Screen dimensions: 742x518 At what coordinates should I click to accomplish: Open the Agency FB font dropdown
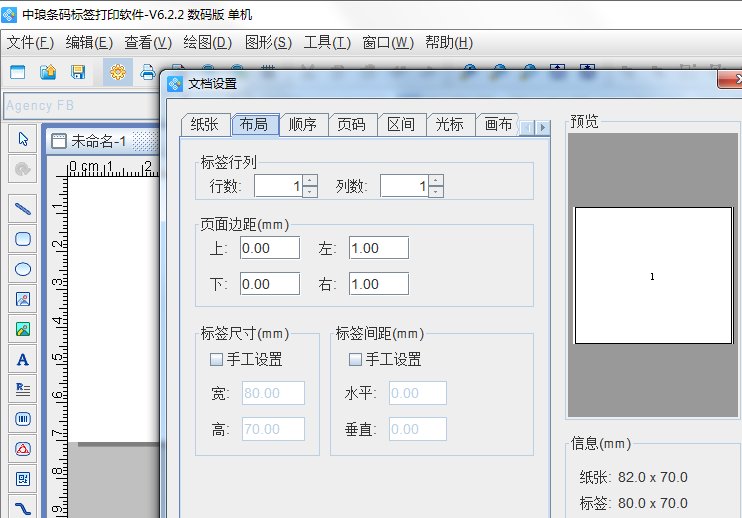(81, 105)
